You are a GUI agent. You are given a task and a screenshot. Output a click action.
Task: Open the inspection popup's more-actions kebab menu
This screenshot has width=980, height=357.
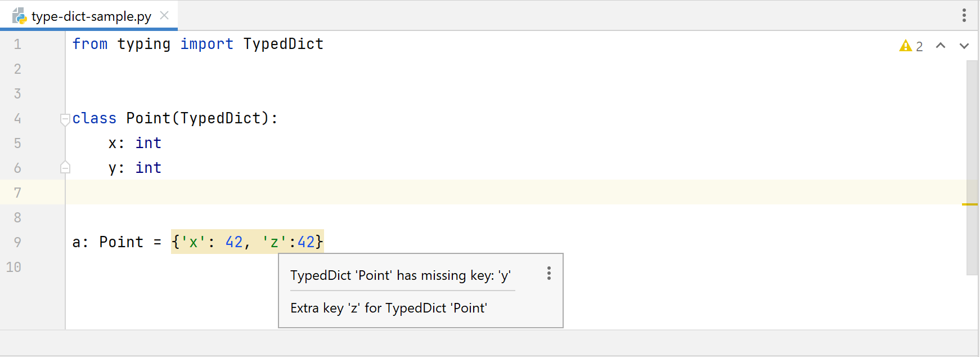[x=549, y=274]
